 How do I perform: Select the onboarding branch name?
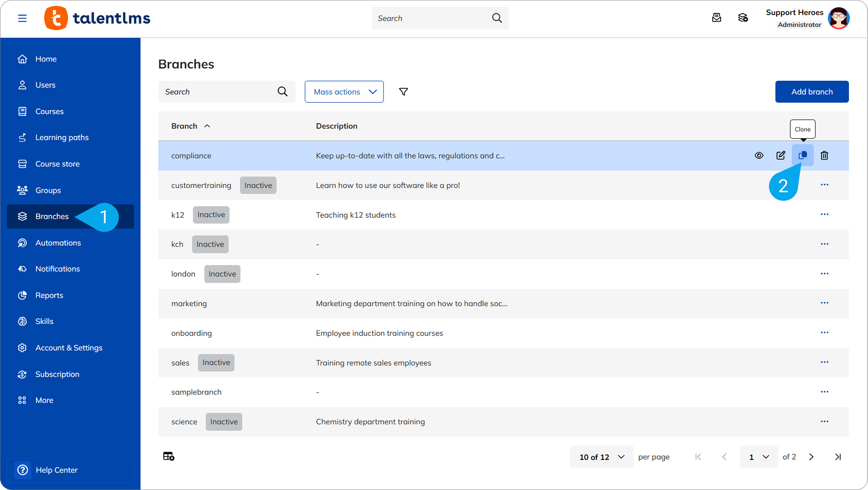coord(192,333)
